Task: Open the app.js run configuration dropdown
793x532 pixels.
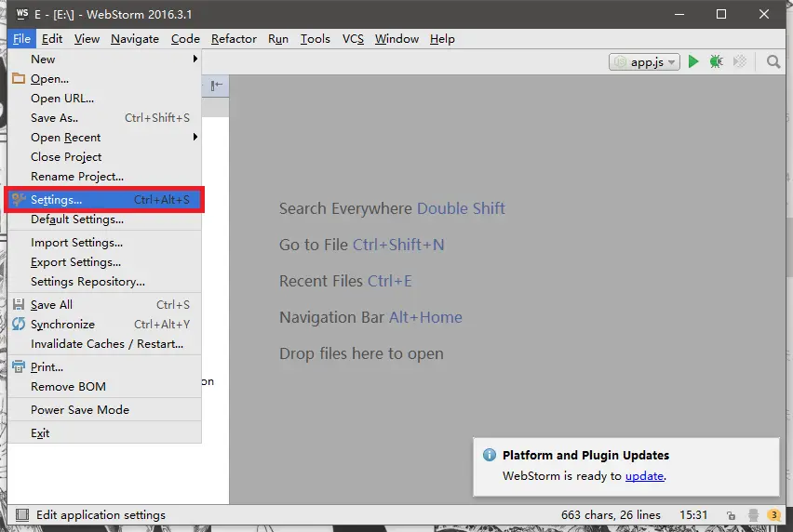Action: (x=644, y=61)
